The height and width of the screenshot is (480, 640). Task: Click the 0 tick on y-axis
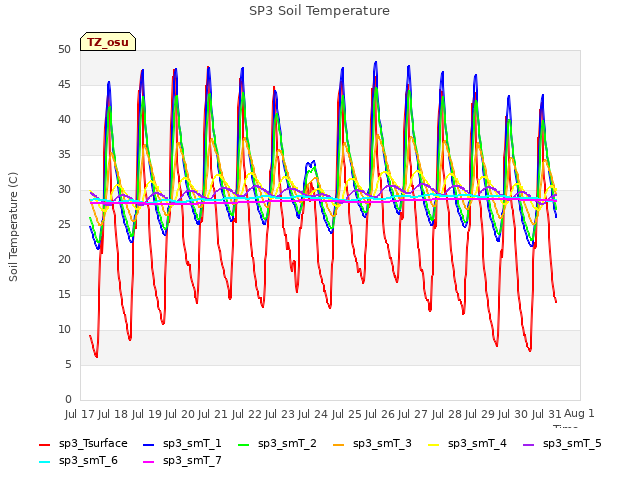pyautogui.click(x=68, y=400)
